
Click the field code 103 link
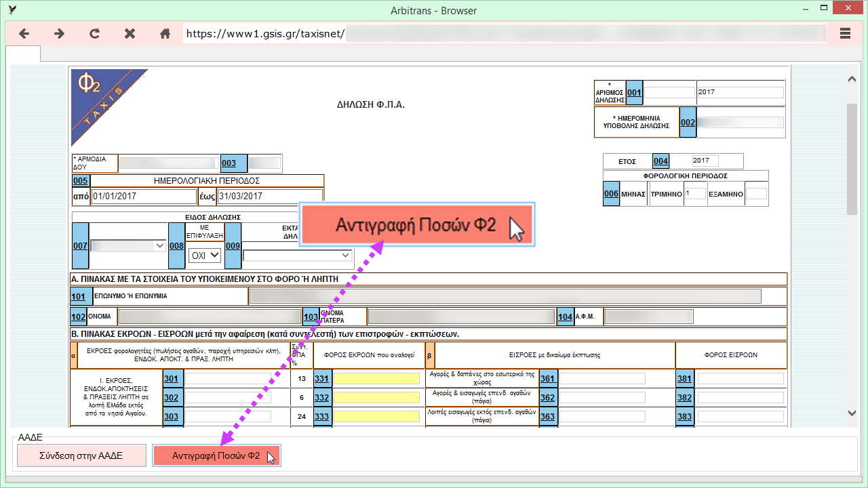point(311,317)
